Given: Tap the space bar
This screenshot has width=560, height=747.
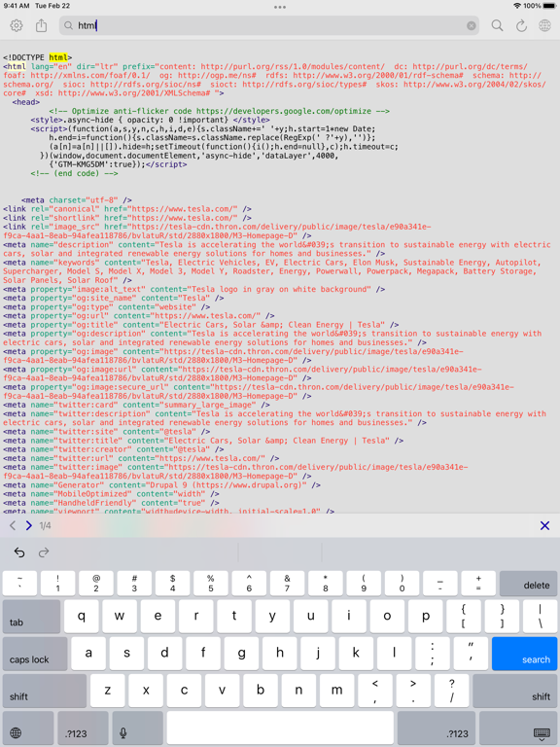Looking at the screenshot, I should point(280,728).
